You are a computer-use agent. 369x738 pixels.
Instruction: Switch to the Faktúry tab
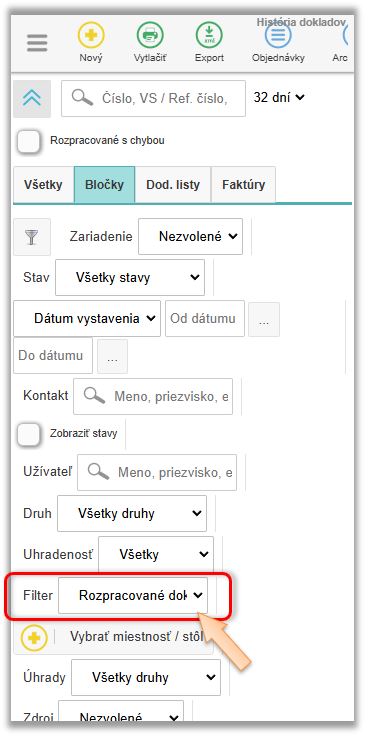click(x=243, y=184)
